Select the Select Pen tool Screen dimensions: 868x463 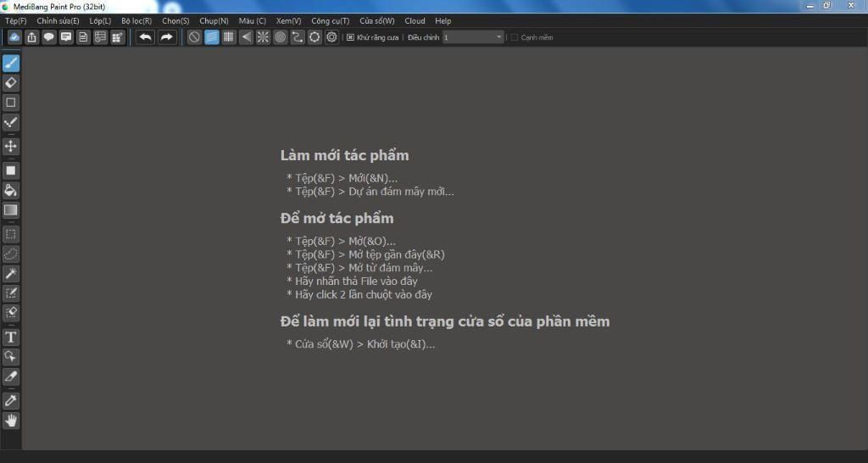(10, 293)
